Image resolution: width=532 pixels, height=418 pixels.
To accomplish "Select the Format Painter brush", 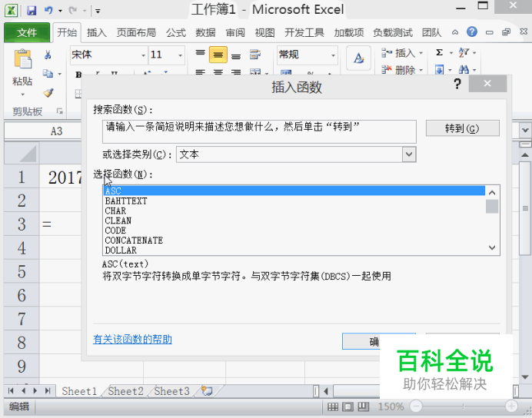I will pos(48,92).
